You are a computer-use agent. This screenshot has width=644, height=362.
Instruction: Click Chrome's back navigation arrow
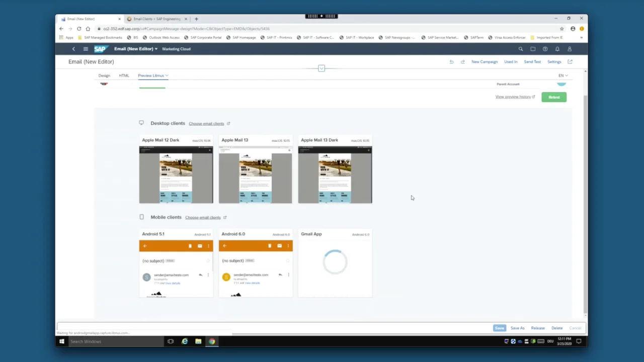pos(61,29)
